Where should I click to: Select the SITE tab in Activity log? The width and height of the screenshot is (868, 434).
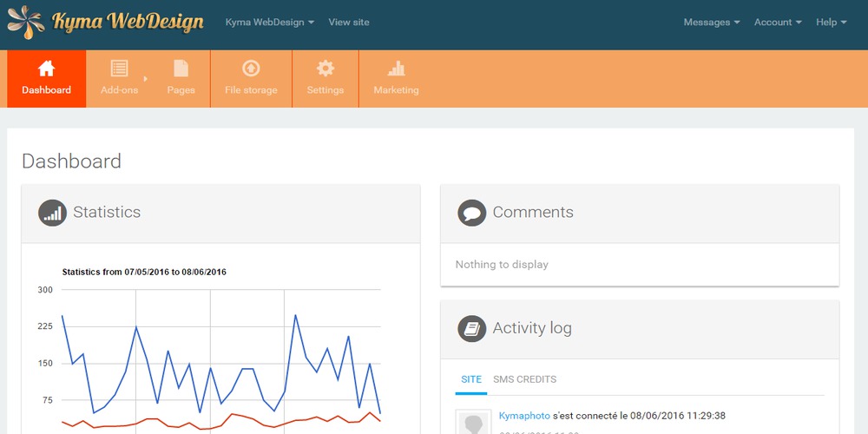click(471, 379)
